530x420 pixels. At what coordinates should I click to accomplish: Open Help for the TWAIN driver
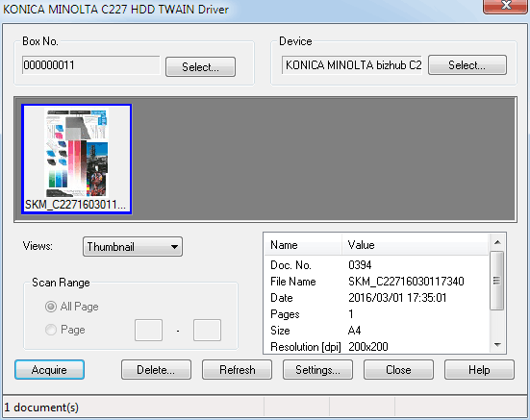coord(479,369)
